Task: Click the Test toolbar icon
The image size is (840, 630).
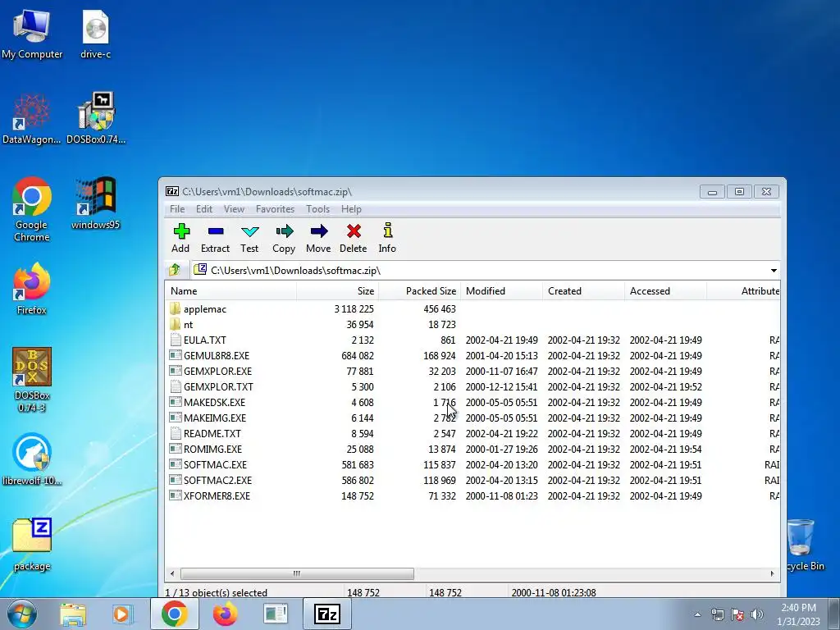Action: (x=249, y=231)
